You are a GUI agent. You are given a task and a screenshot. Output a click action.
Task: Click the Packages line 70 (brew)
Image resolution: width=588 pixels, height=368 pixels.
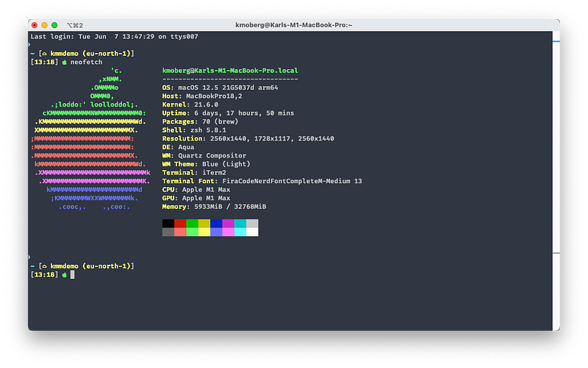coord(200,121)
